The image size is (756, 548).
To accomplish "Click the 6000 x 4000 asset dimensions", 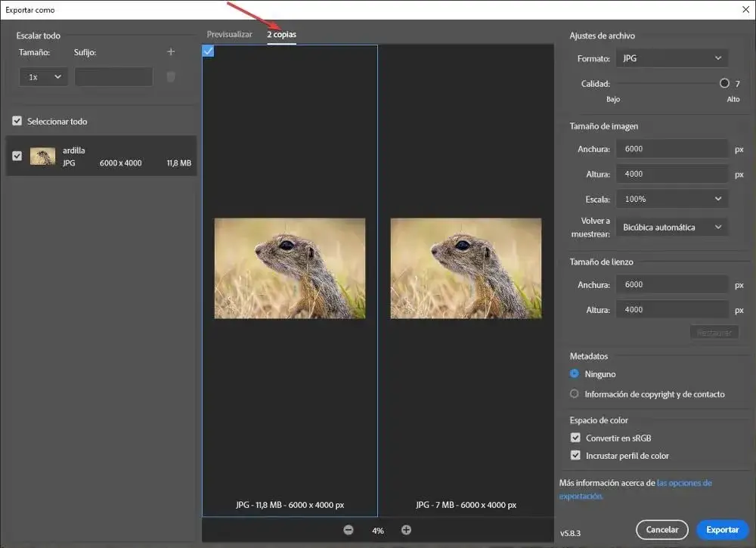I will [120, 163].
